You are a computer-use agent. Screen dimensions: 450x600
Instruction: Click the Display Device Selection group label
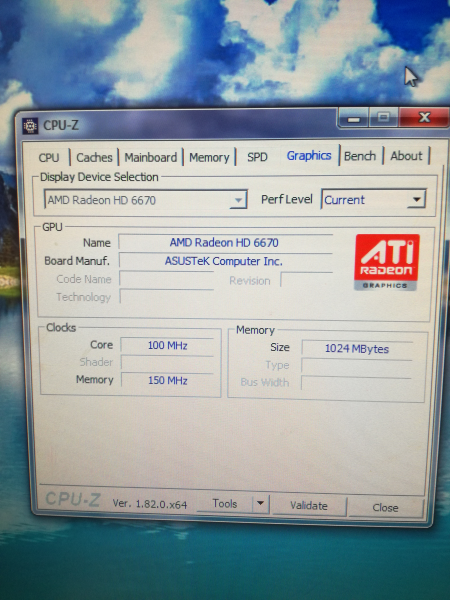pos(99,177)
